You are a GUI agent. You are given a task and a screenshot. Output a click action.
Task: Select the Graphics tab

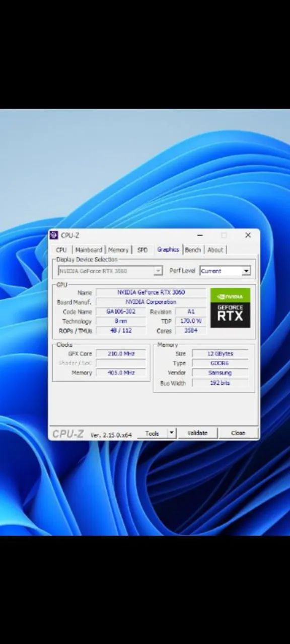tap(168, 249)
